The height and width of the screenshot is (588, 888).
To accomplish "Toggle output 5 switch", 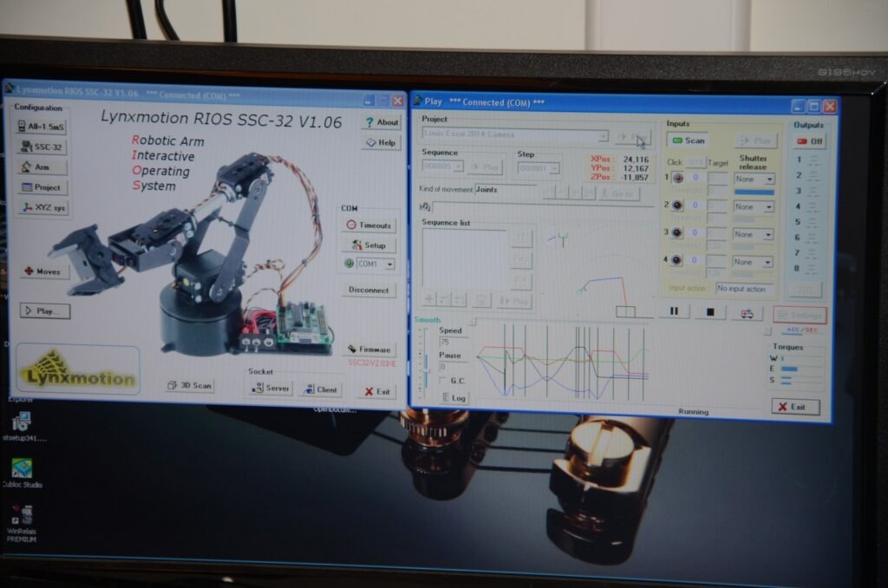I will 813,222.
